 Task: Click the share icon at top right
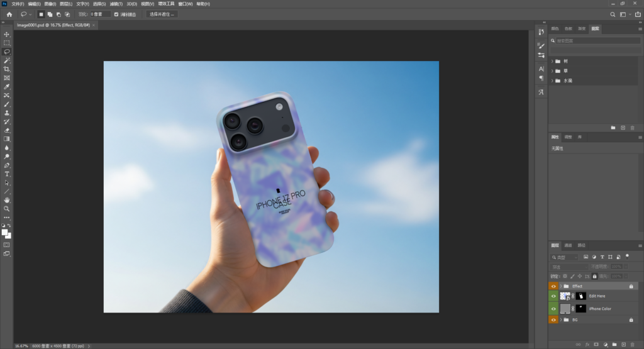pos(638,14)
